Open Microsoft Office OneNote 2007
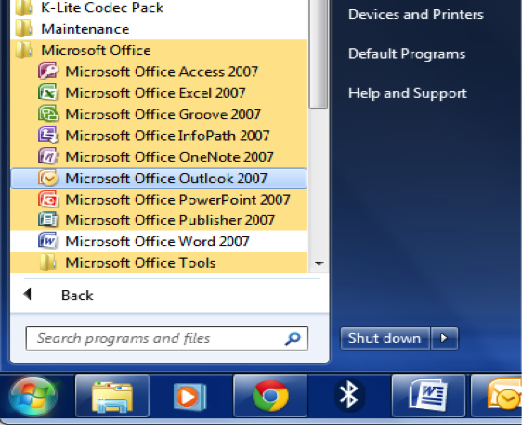Viewport: 522px width, 425px height. coord(159,157)
